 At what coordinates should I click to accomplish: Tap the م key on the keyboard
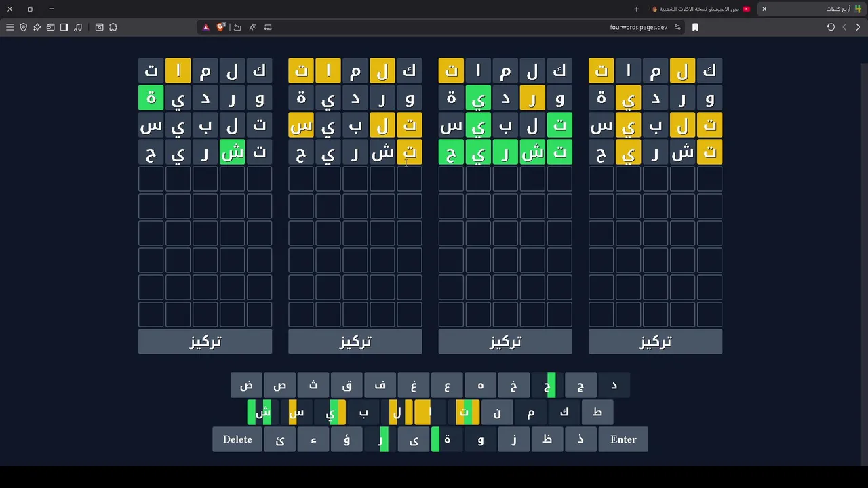tap(530, 412)
